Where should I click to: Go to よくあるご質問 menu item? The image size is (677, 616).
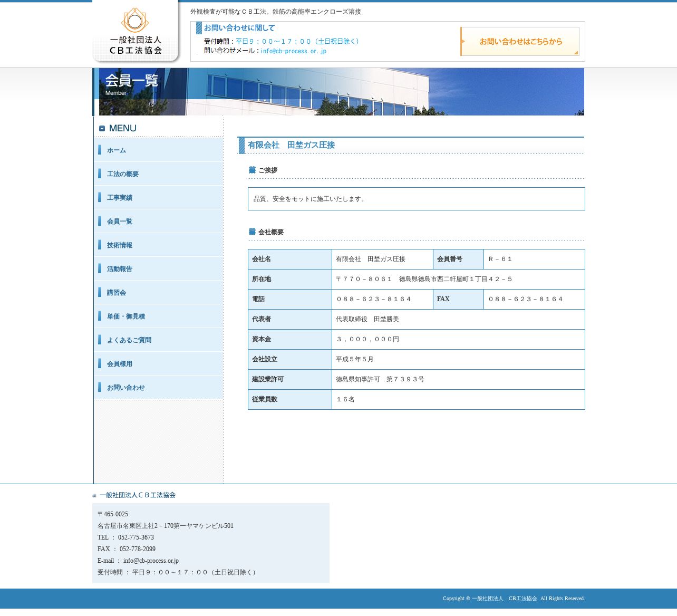158,340
